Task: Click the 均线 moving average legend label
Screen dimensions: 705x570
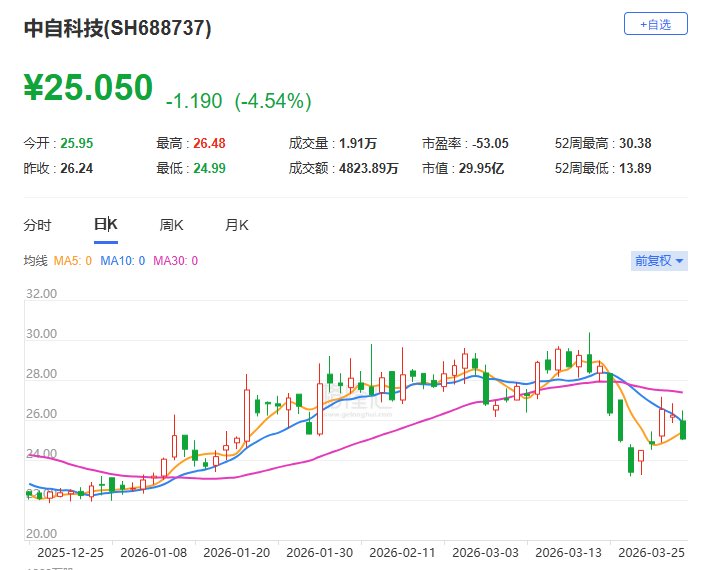Action: pos(35,261)
